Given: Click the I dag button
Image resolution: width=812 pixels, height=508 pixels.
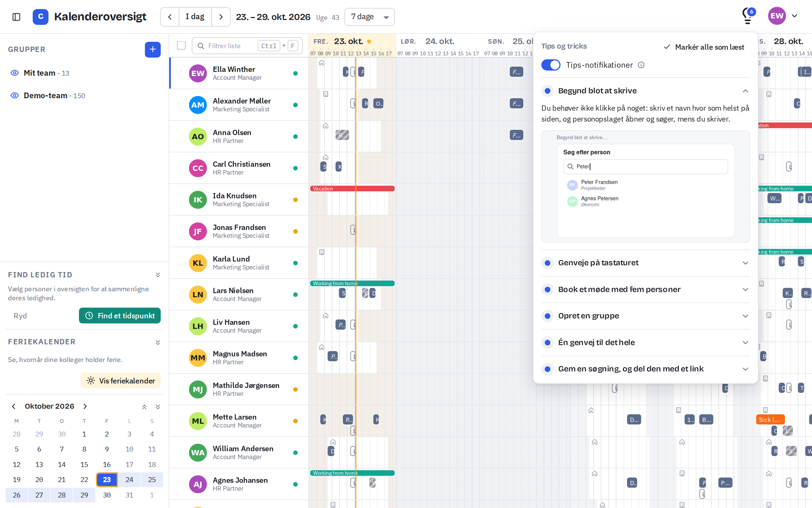Looking at the screenshot, I should (195, 17).
